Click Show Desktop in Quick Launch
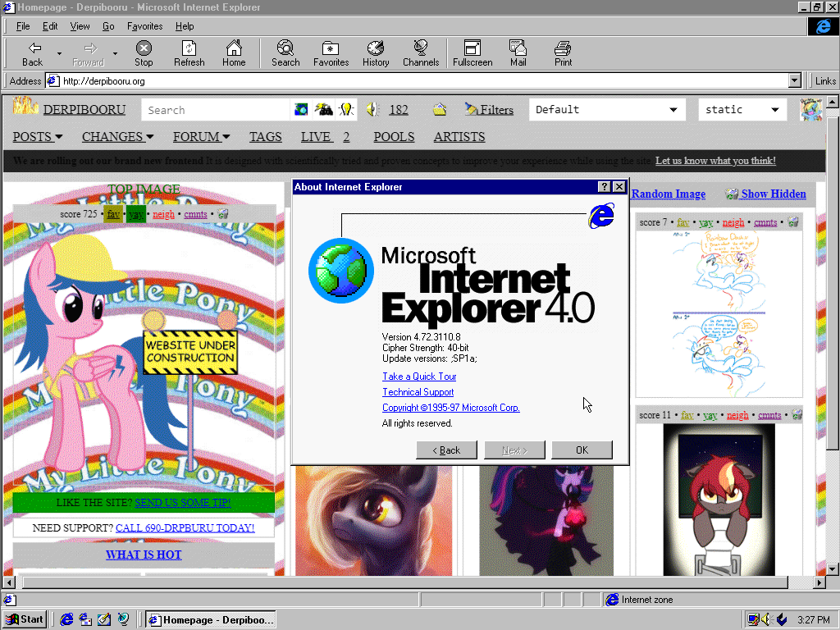The height and width of the screenshot is (630, 840). (104, 619)
